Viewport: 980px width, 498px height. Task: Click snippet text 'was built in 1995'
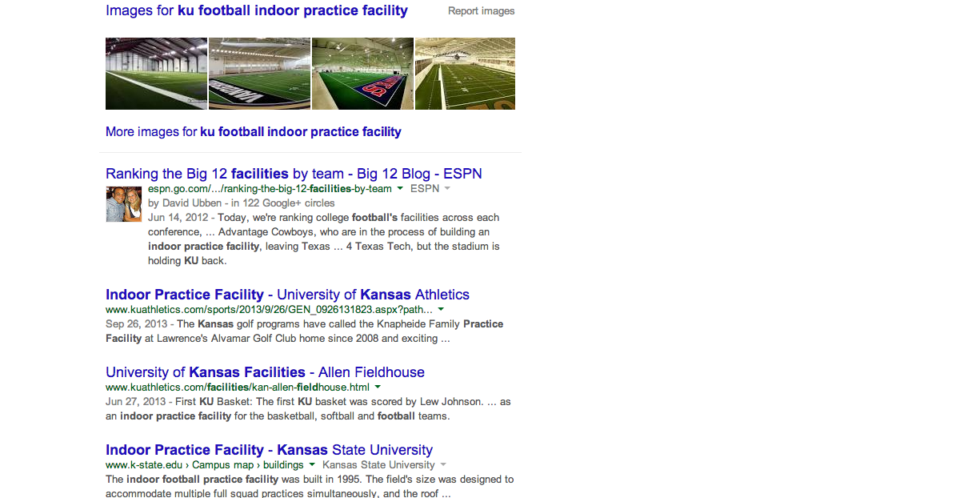322,480
